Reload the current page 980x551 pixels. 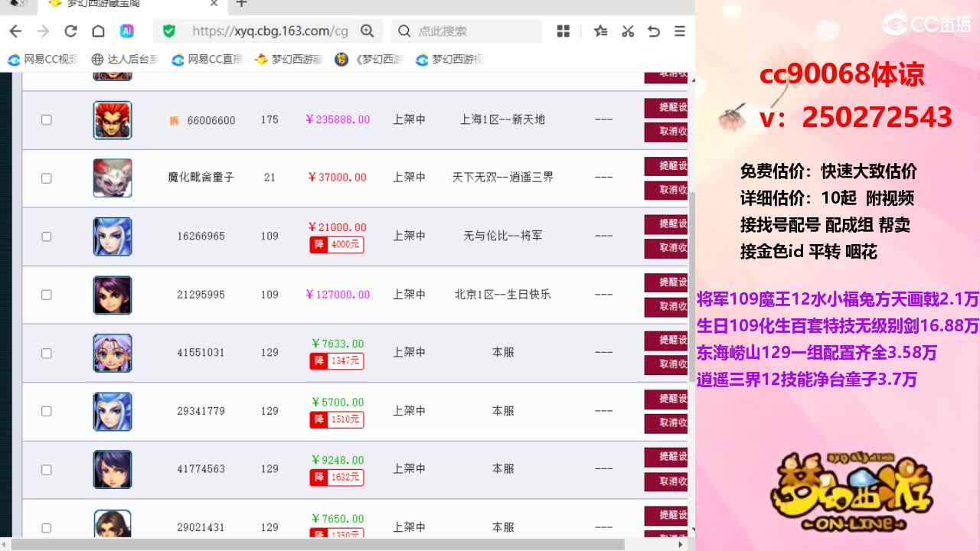(x=70, y=31)
